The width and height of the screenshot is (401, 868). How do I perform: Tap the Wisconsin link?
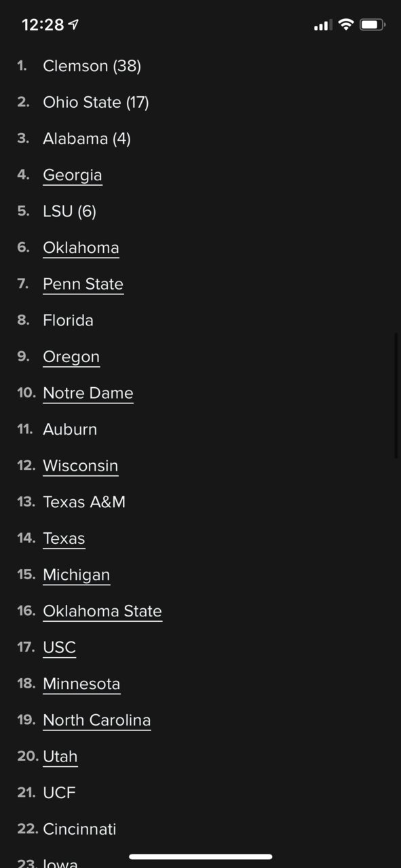(x=81, y=466)
